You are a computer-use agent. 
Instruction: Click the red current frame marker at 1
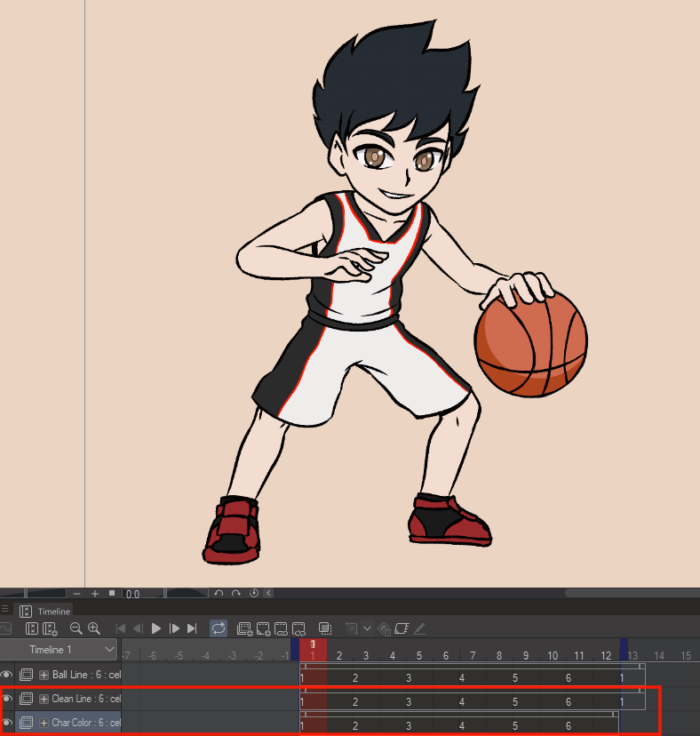[x=313, y=650]
